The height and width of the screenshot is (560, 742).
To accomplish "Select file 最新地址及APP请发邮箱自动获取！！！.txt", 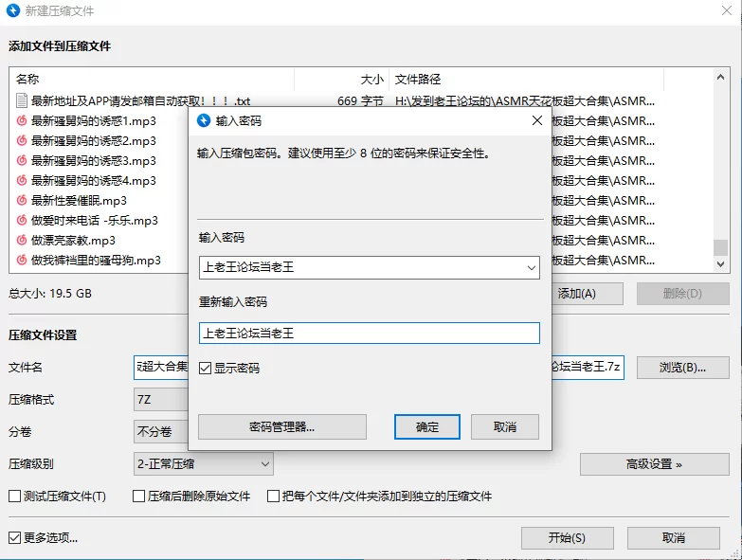I will pos(140,101).
